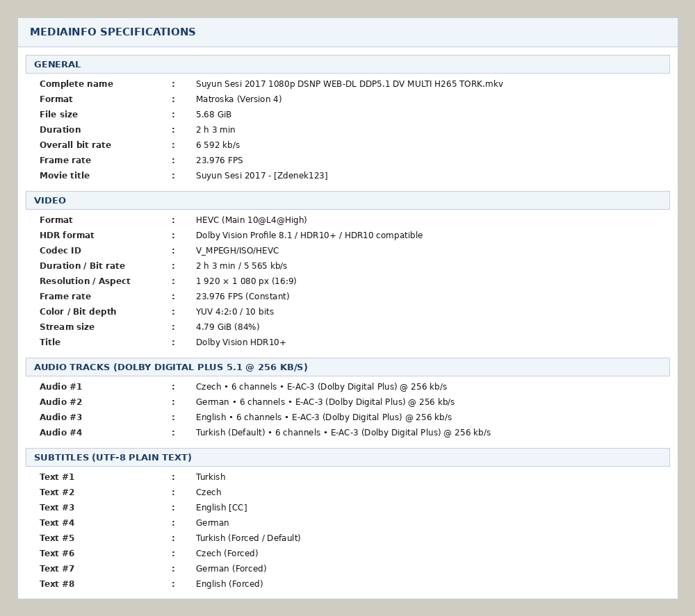Click the V_MPEGH/ISO/HEVC codec ID
Screen dimensions: 695x616
coord(237,251)
